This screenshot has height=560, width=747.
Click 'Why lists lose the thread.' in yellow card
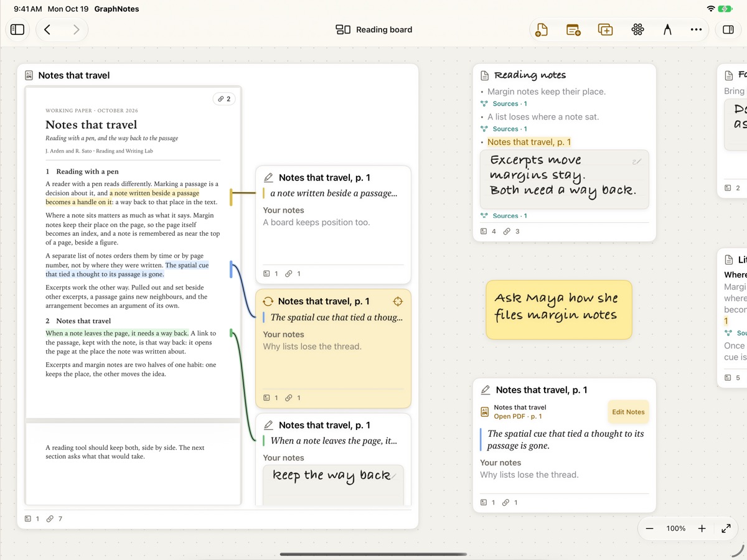(x=312, y=347)
